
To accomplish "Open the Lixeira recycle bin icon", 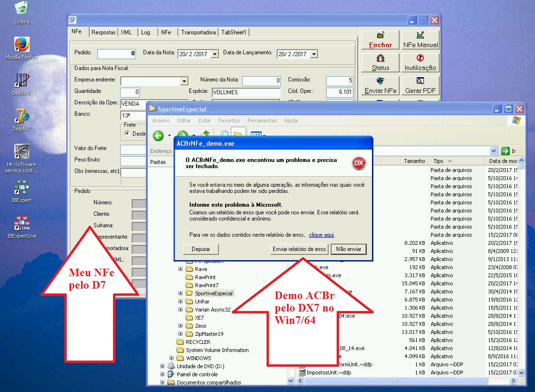I will [x=21, y=12].
